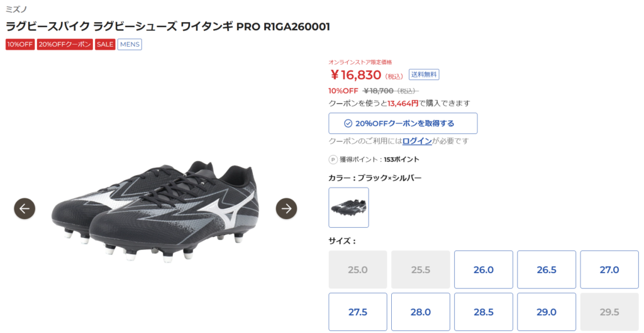Click the red 10%OFF tag
Image resolution: width=644 pixels, height=333 pixels.
[20, 45]
